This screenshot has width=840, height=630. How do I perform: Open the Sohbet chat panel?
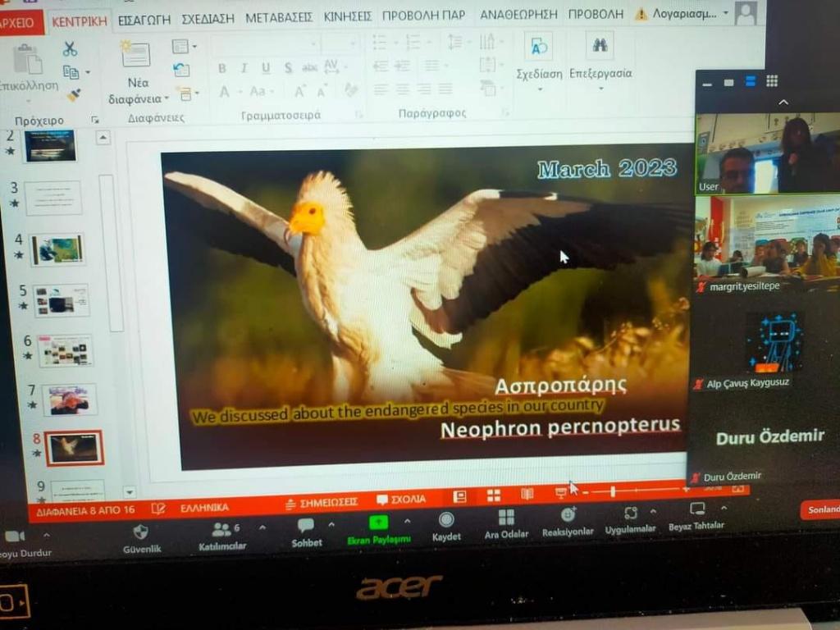(306, 526)
